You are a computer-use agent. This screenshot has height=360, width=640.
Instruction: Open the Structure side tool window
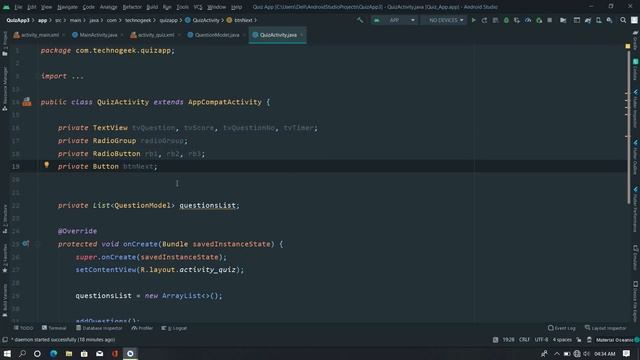pyautogui.click(x=5, y=219)
